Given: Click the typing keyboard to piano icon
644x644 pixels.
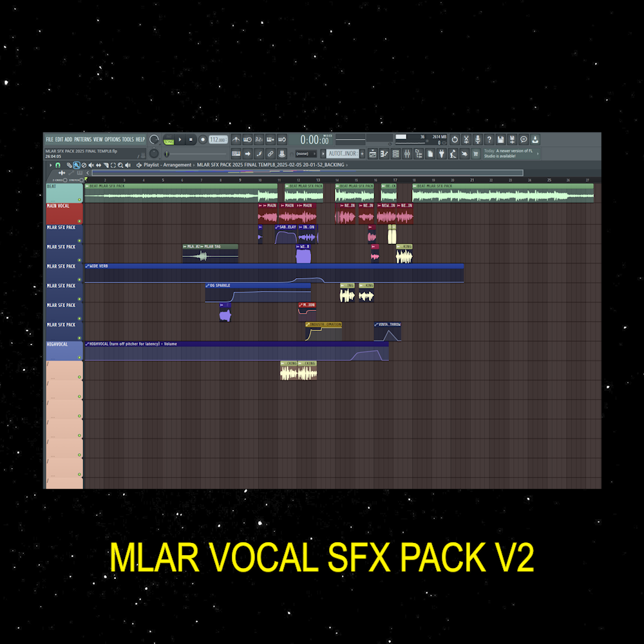Looking at the screenshot, I should [236, 154].
